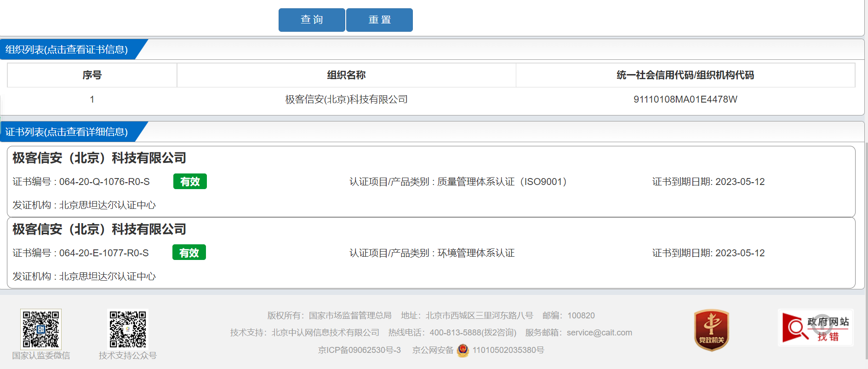The width and height of the screenshot is (868, 369).
Task: Click the 党政机关 badge icon
Action: (x=711, y=330)
